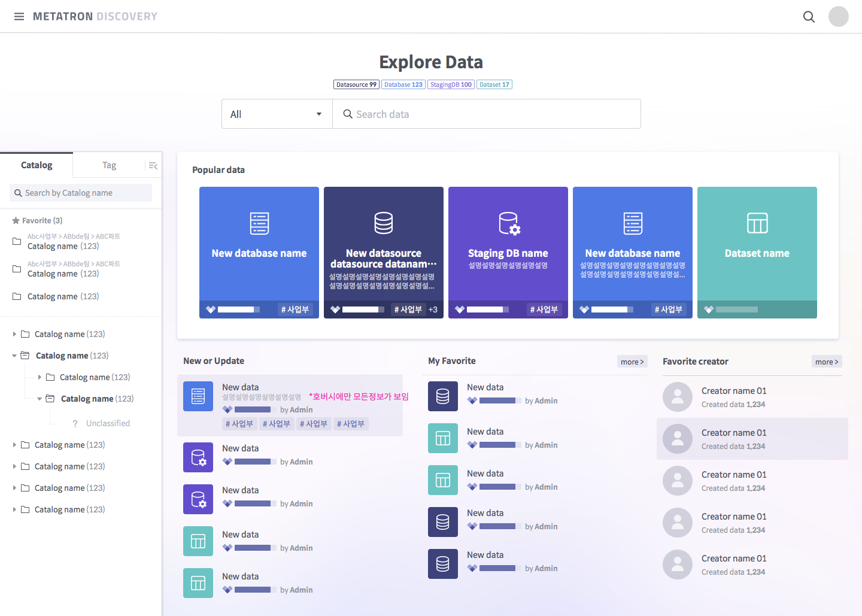This screenshot has width=862, height=616.
Task: Click the grid icon on the Dataset name card
Action: (x=757, y=222)
